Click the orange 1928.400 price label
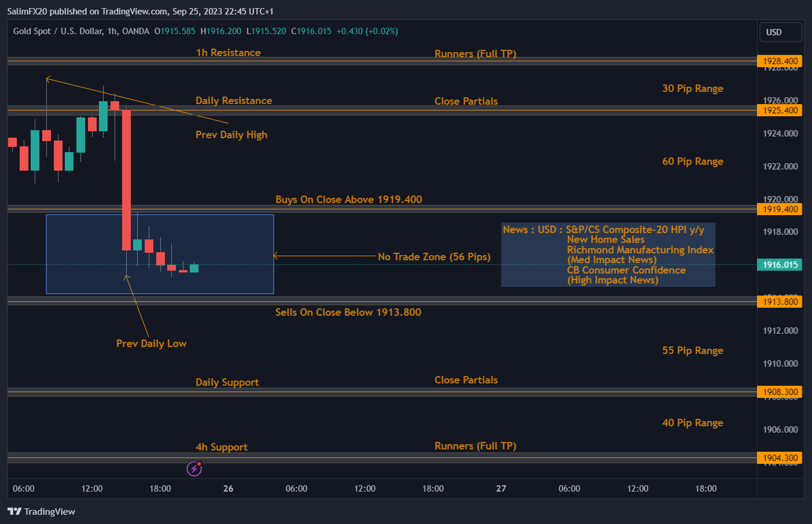 click(x=778, y=60)
